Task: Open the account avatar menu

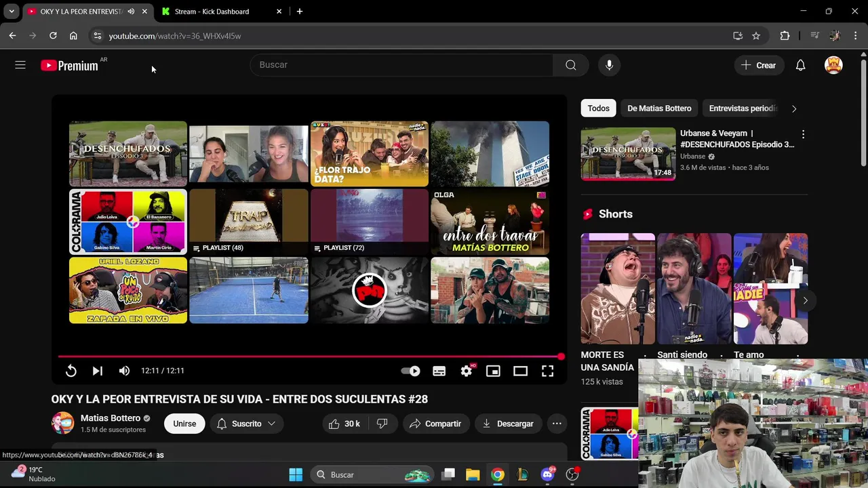Action: [833, 65]
